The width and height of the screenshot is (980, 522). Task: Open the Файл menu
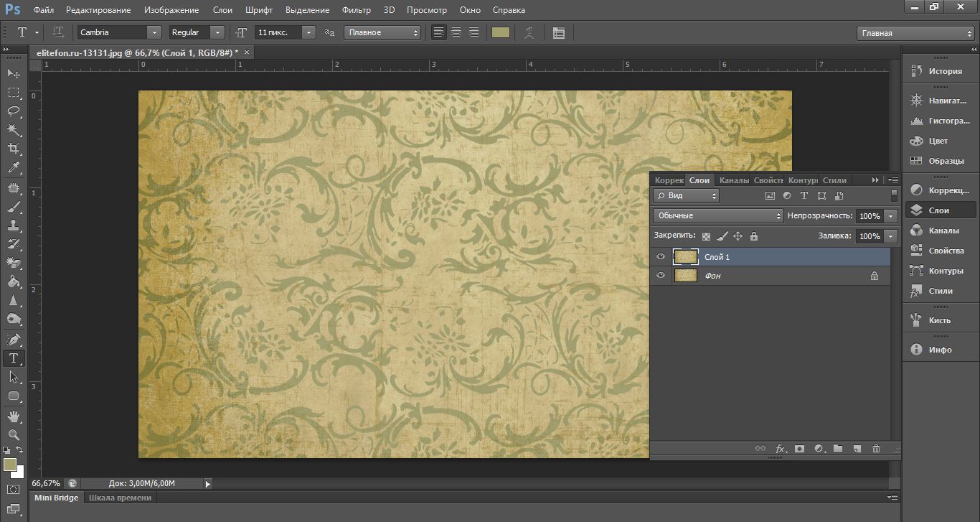pyautogui.click(x=43, y=10)
